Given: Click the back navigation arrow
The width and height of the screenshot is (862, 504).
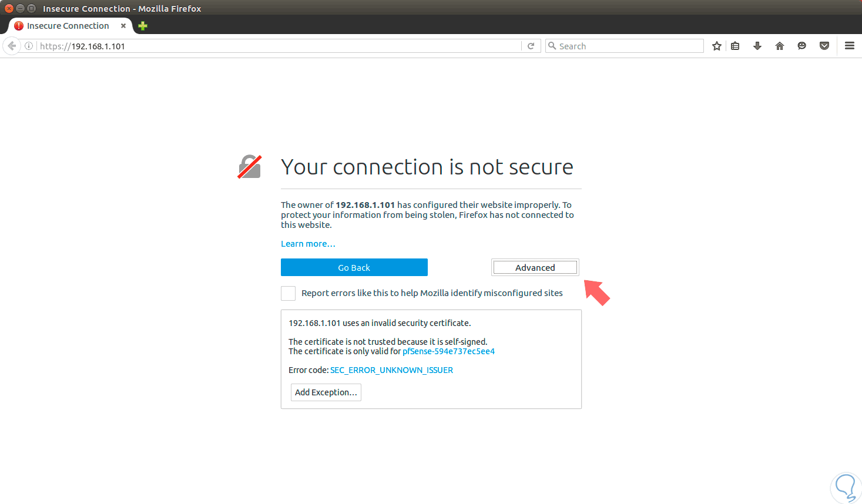Looking at the screenshot, I should coord(12,46).
